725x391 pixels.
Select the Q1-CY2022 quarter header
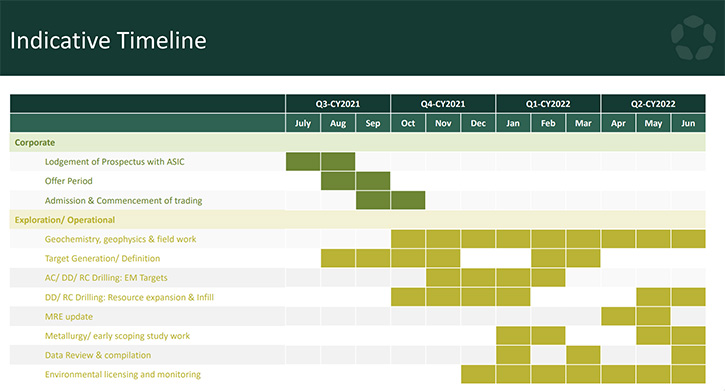[548, 104]
